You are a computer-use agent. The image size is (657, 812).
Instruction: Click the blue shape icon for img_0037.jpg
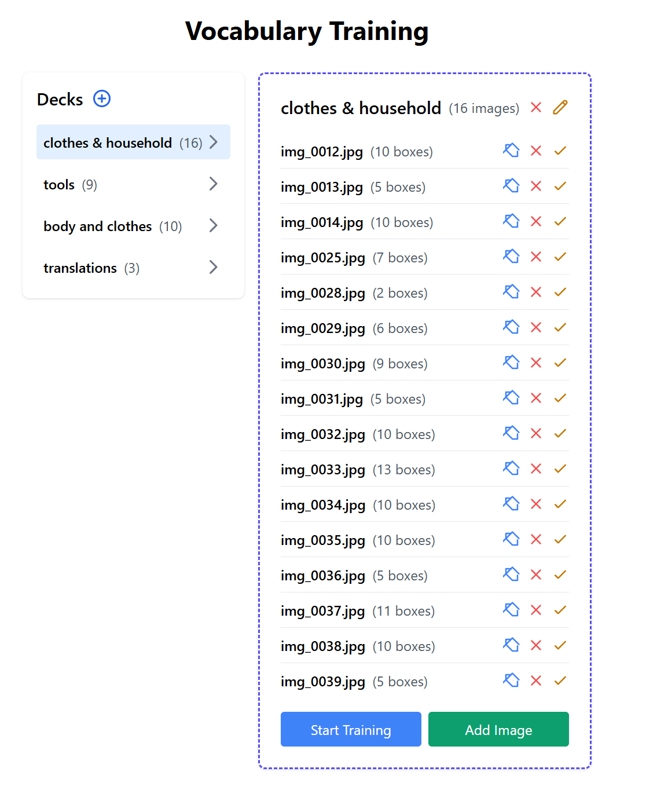[x=511, y=610]
